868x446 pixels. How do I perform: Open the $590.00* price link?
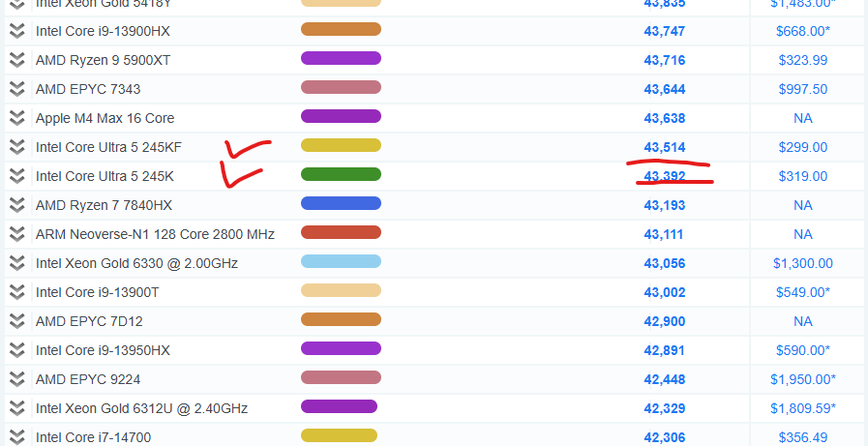tap(802, 351)
